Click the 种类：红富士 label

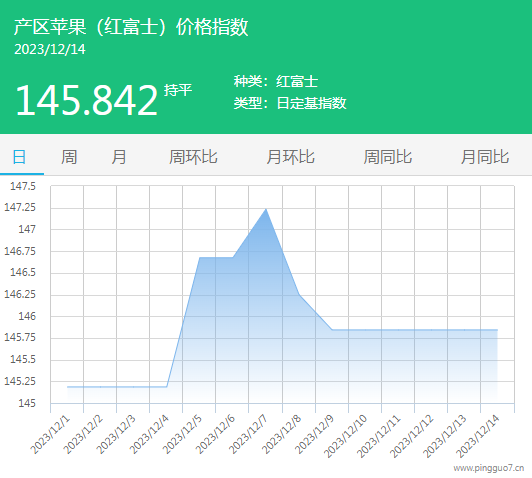(x=276, y=81)
